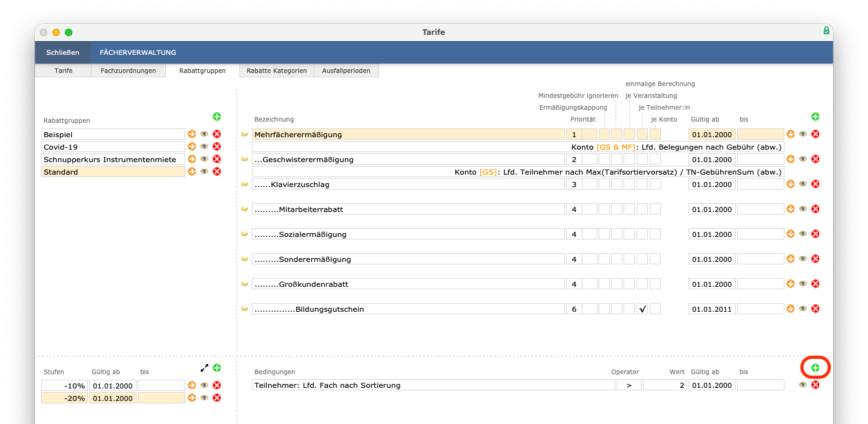The height and width of the screenshot is (424, 868).
Task: Click the orange arrow beside Klavierzuschlag
Action: point(790,184)
